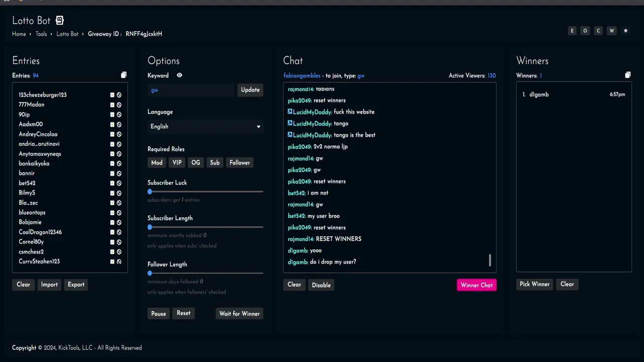Import entries list
This screenshot has height=362, width=644.
click(49, 285)
